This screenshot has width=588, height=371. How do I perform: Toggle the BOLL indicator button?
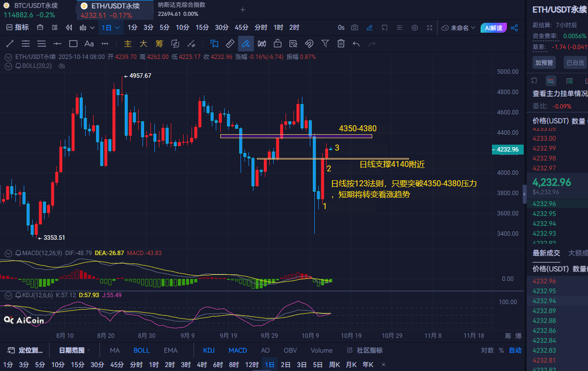tap(142, 350)
